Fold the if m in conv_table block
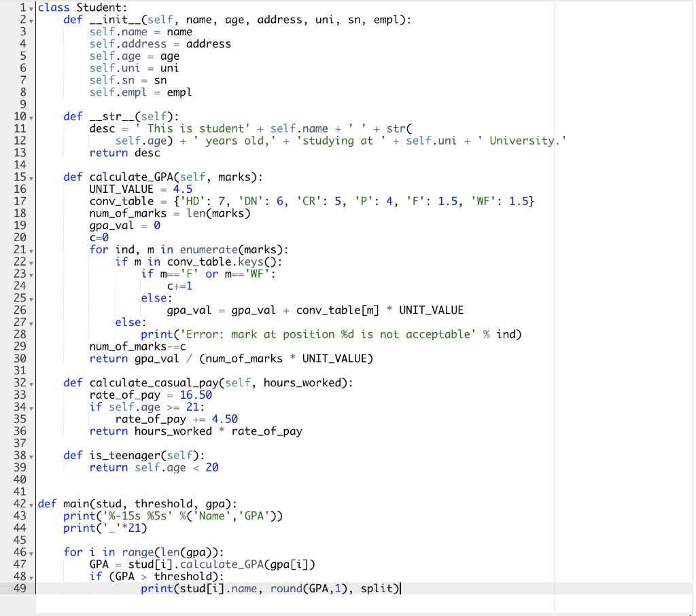This screenshot has width=696, height=616. (x=30, y=262)
